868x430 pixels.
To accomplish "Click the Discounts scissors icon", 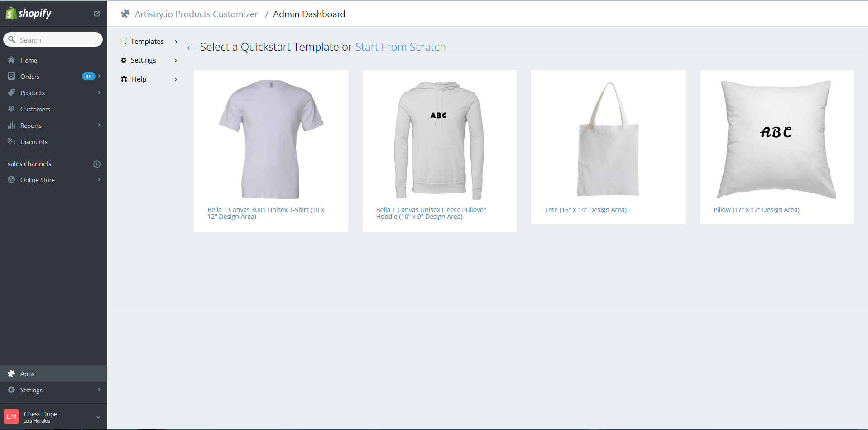I will click(11, 142).
